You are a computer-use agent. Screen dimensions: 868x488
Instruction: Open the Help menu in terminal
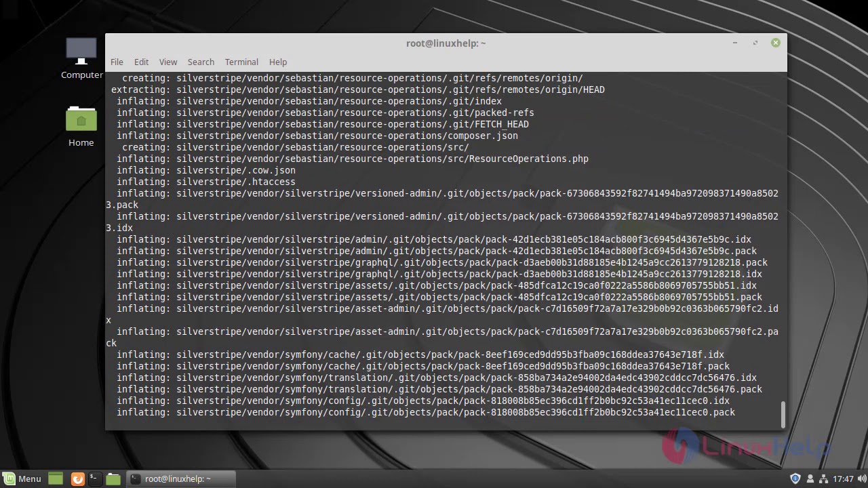pyautogui.click(x=278, y=62)
